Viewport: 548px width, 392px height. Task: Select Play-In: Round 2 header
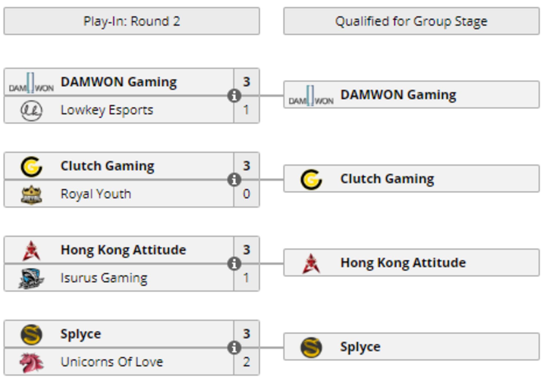click(x=132, y=21)
